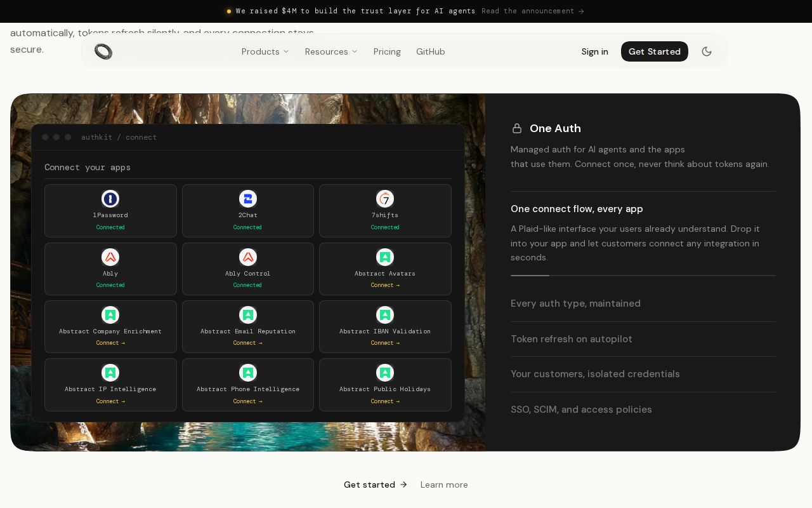
Task: Expand 'Token refresh on autopilot' section
Action: (643, 339)
